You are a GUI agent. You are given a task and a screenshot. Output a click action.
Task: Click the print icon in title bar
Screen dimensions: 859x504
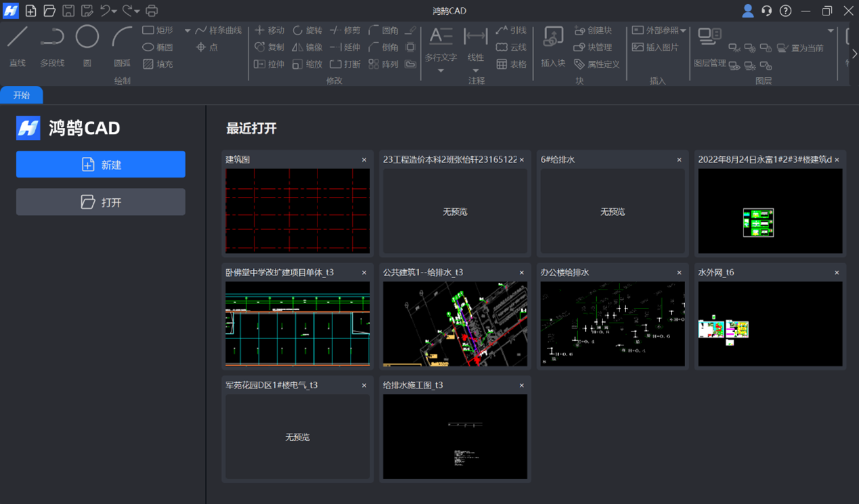pos(152,11)
